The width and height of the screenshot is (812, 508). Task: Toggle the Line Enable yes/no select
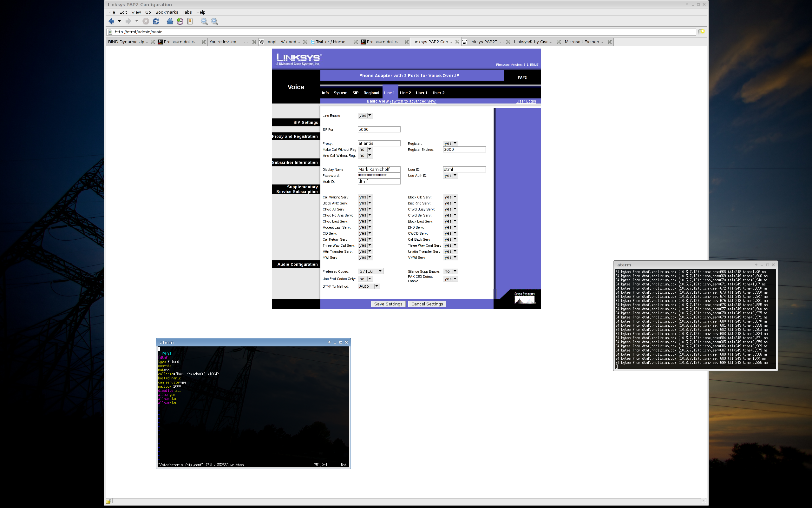pos(365,115)
